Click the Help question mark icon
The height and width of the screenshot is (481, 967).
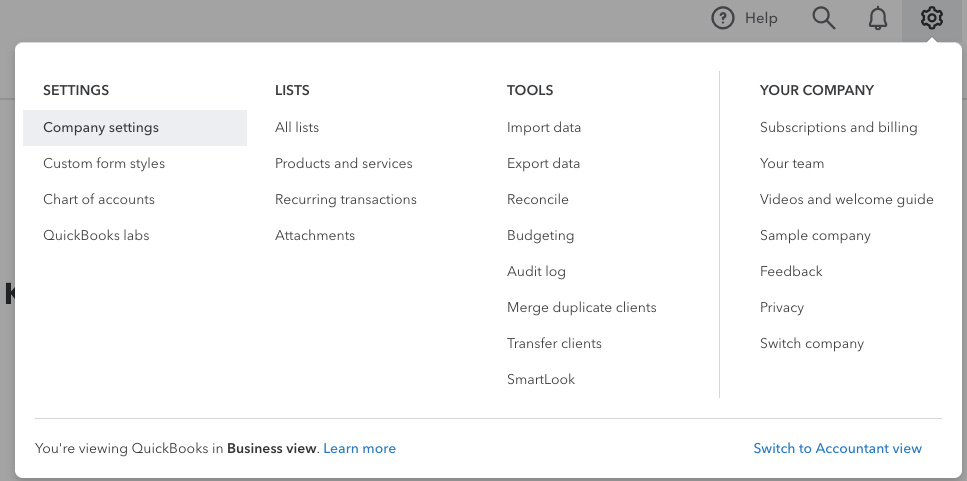click(x=722, y=18)
